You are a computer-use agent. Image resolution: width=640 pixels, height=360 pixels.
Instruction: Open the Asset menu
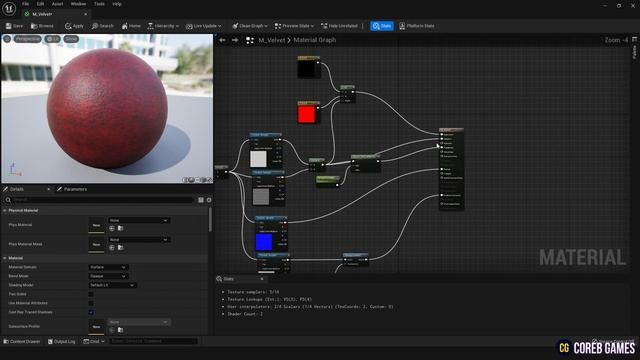pyautogui.click(x=58, y=4)
